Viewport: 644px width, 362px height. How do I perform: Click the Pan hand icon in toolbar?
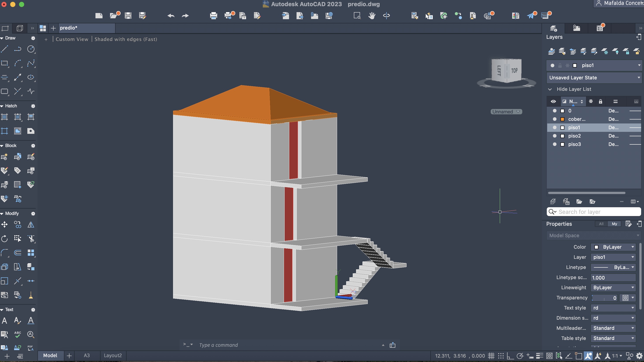pos(372,15)
